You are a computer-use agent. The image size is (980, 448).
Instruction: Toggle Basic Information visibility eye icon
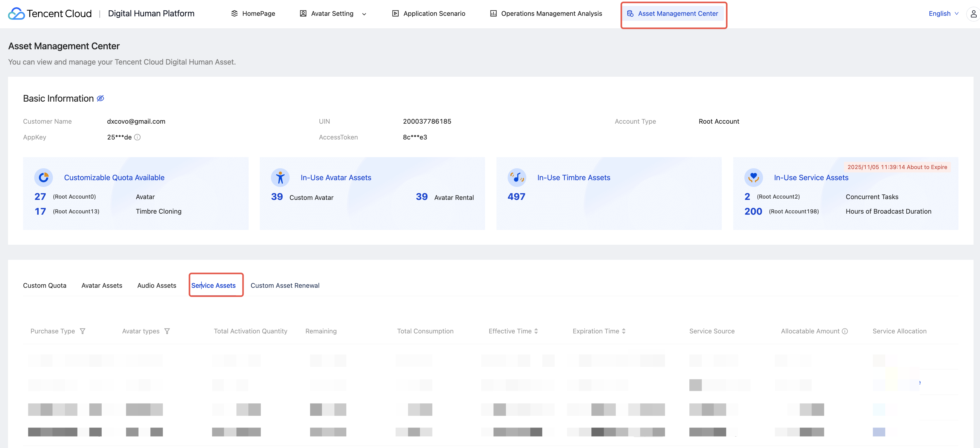point(100,99)
